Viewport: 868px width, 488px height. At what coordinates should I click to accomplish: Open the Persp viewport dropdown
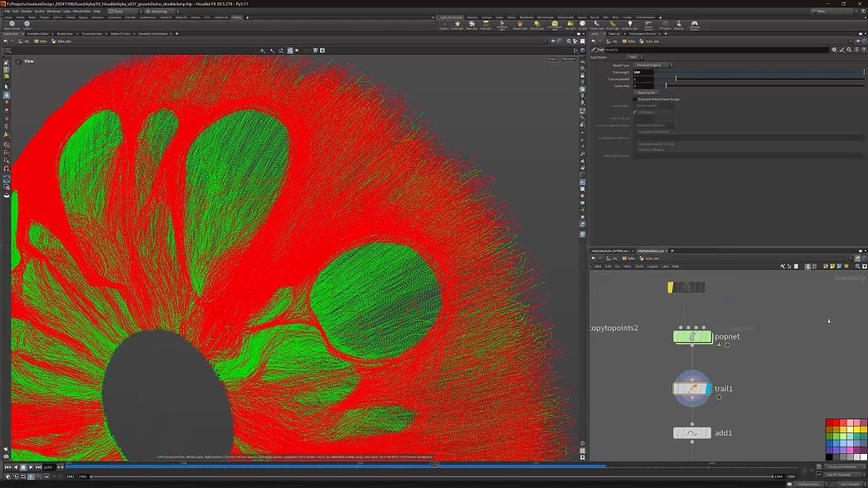pyautogui.click(x=552, y=59)
